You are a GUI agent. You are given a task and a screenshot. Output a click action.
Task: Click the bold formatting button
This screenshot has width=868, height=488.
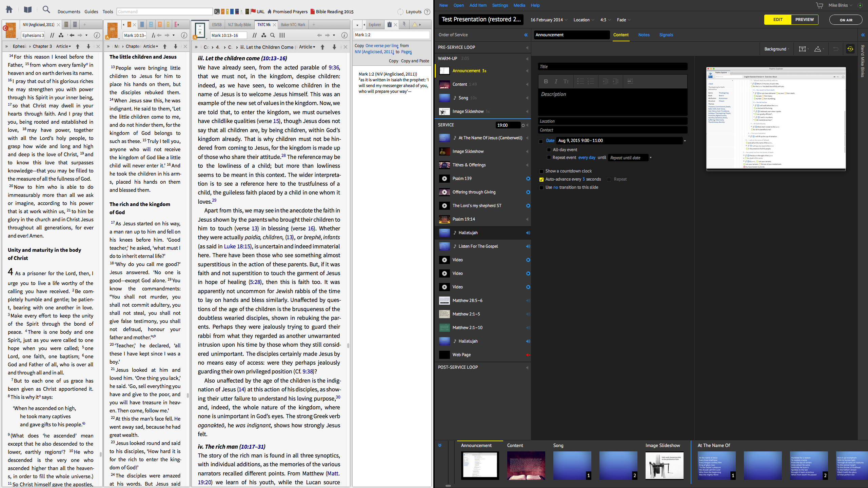pos(546,81)
